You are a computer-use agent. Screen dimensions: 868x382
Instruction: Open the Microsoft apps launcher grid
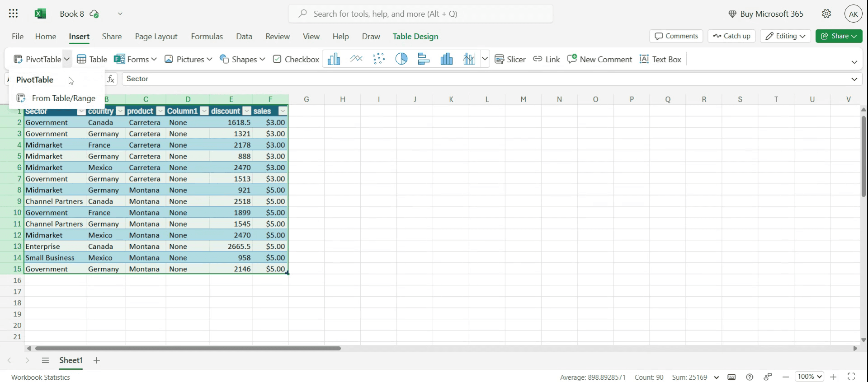[x=13, y=14]
